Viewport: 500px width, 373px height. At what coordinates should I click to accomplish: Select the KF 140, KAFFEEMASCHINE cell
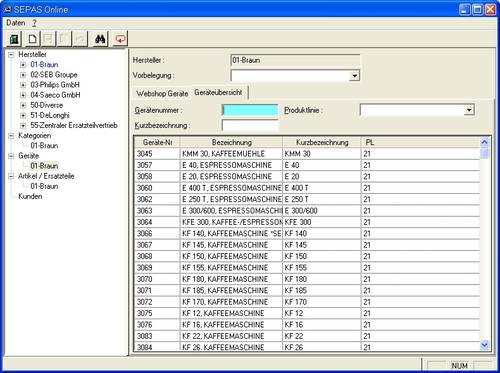pos(231,233)
